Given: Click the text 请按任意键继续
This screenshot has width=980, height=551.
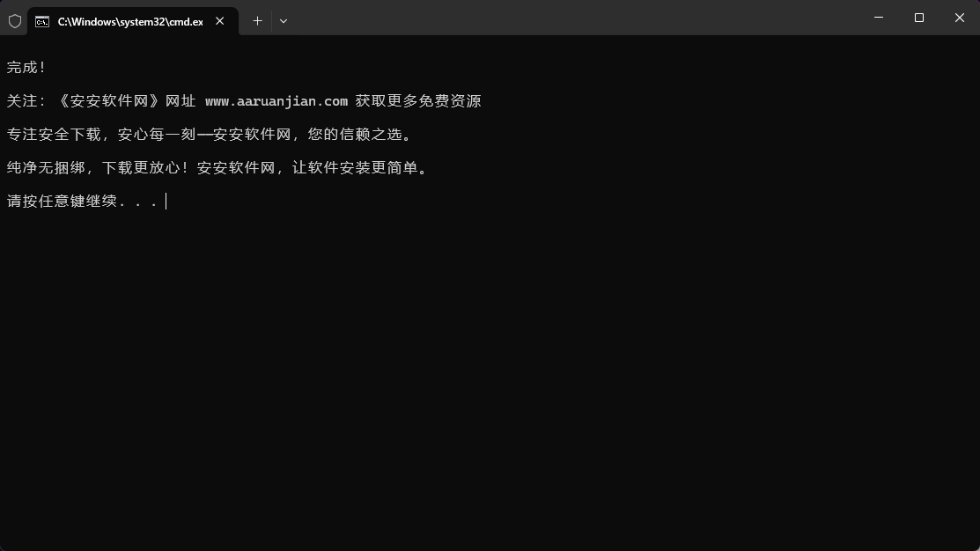Looking at the screenshot, I should (62, 201).
